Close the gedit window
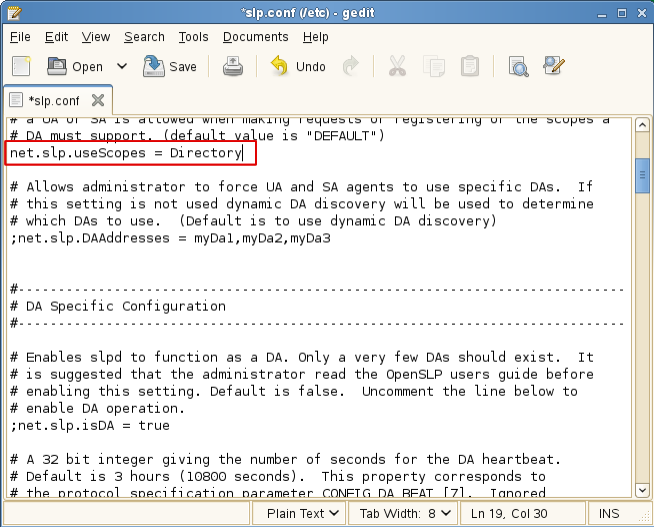 point(642,13)
